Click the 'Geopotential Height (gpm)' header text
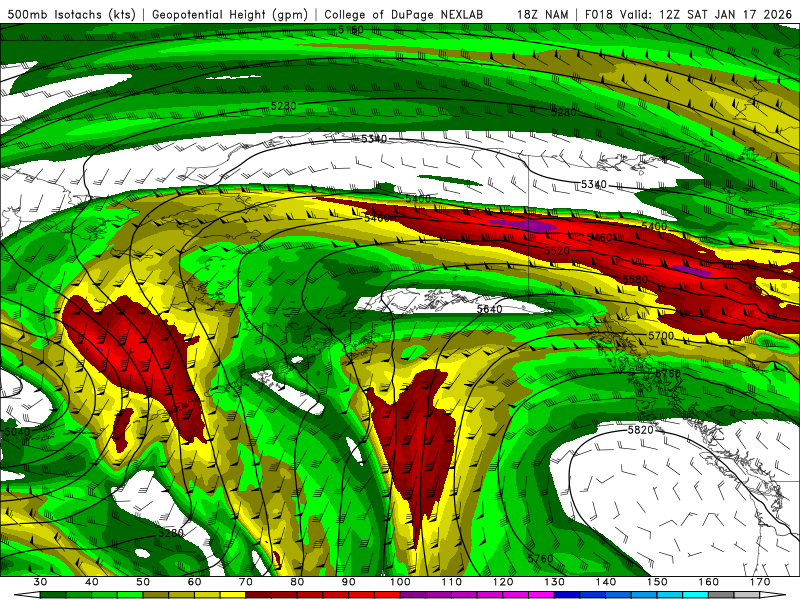The image size is (800, 600). coord(230,14)
